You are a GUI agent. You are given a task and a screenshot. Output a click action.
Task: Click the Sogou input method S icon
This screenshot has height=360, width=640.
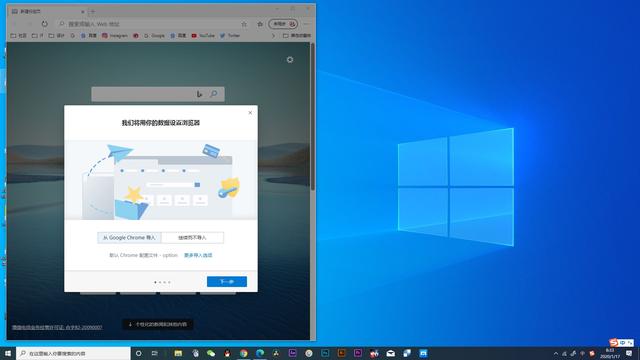tap(613, 342)
